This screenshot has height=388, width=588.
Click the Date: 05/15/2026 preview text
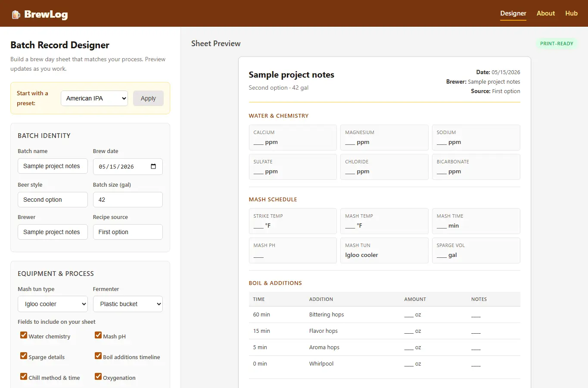[x=498, y=72]
